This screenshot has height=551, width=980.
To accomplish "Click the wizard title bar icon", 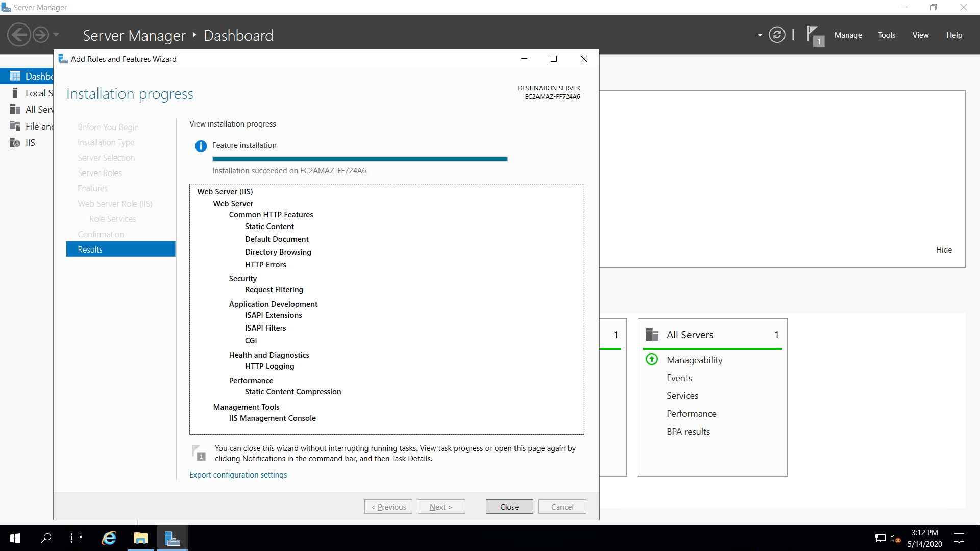I will (63, 59).
